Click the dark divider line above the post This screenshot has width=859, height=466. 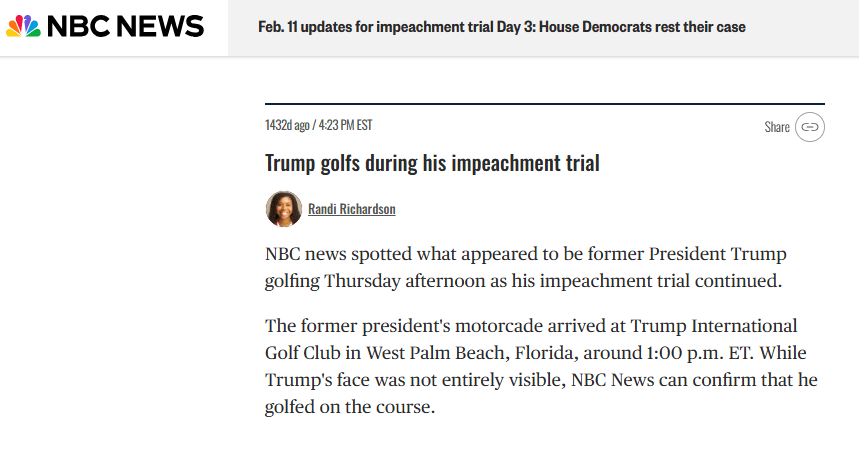(544, 104)
